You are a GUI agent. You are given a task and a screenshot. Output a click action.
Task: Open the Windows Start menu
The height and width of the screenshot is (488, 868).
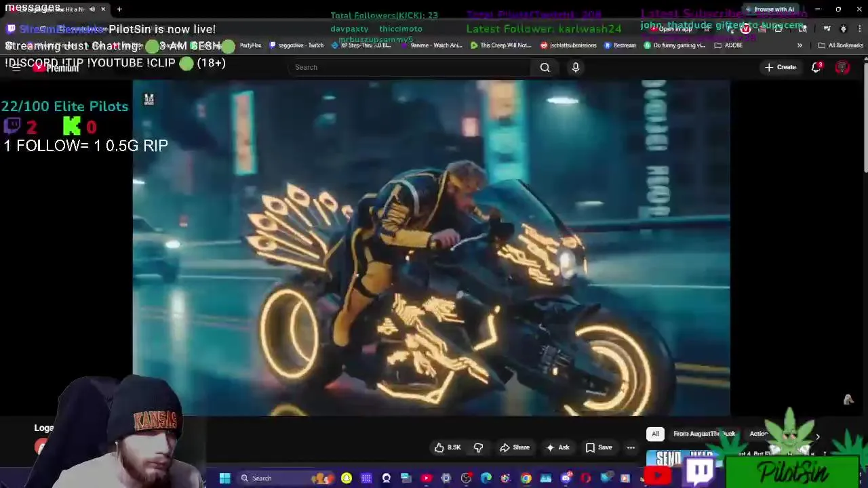[224, 479]
